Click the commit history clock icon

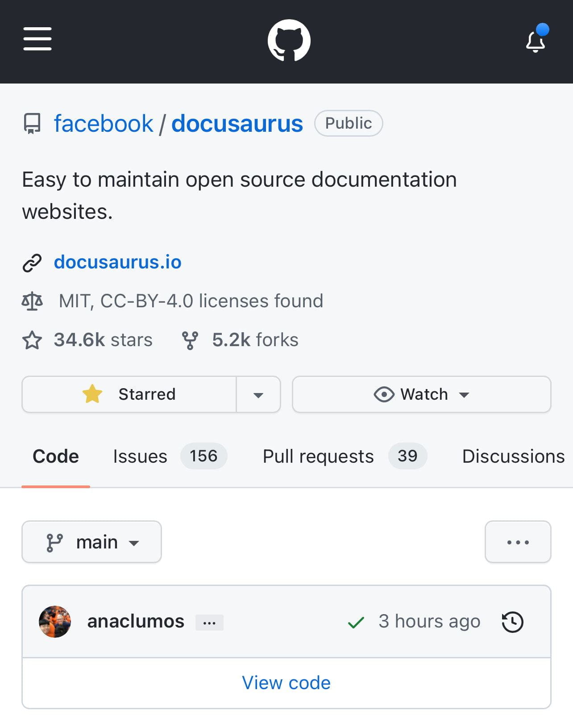tap(512, 622)
